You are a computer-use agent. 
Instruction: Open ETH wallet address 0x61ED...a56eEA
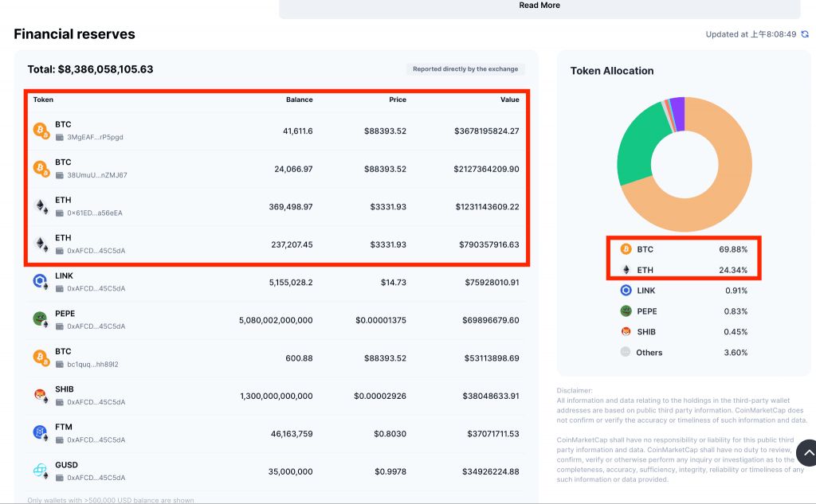pos(95,213)
